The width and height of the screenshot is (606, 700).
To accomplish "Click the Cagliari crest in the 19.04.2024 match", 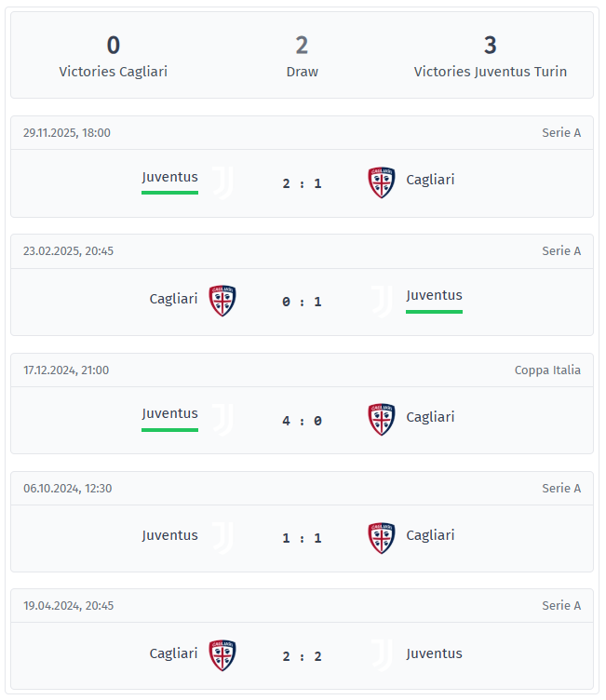I will [x=222, y=655].
